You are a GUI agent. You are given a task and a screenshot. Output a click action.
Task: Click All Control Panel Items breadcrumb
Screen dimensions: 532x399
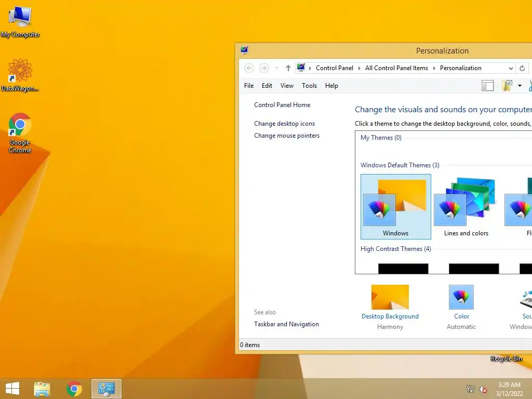[396, 68]
